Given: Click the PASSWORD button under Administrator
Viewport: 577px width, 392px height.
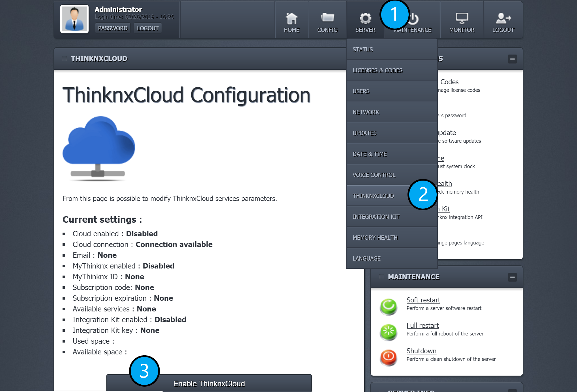Looking at the screenshot, I should click(x=113, y=28).
